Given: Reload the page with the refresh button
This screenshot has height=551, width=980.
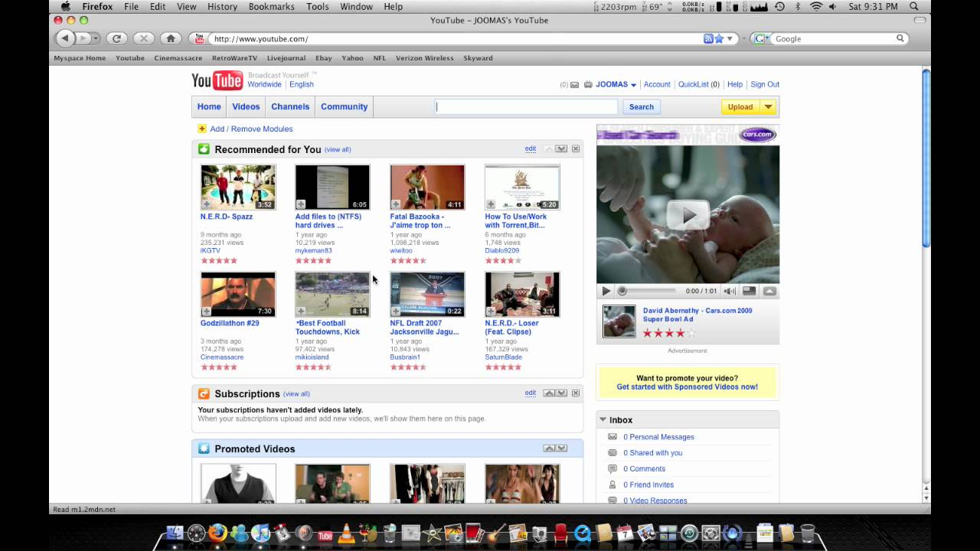Looking at the screenshot, I should click(116, 38).
